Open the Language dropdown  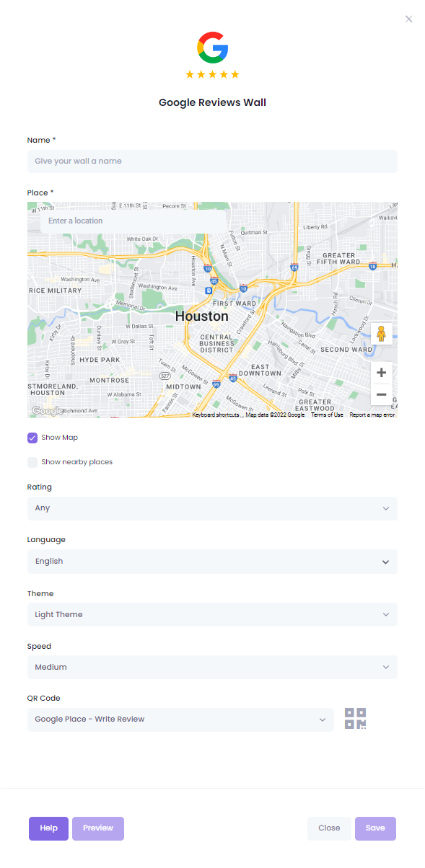tap(212, 562)
